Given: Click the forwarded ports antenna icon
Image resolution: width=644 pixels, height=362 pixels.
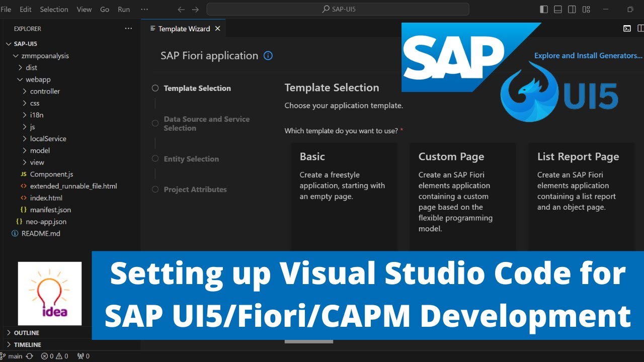Looking at the screenshot, I should pyautogui.click(x=84, y=356).
